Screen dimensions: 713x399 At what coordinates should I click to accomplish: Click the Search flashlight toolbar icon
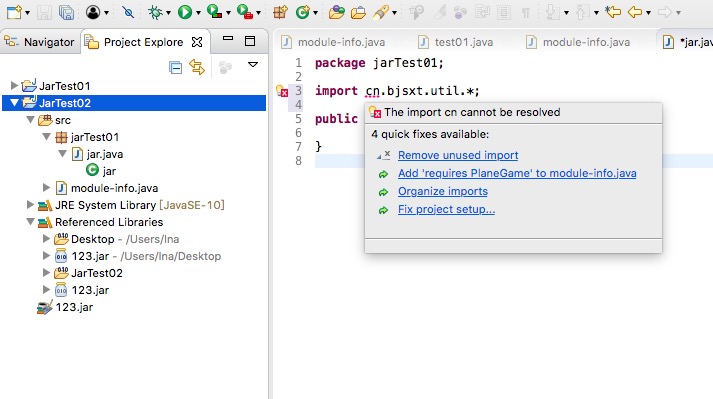pos(380,12)
